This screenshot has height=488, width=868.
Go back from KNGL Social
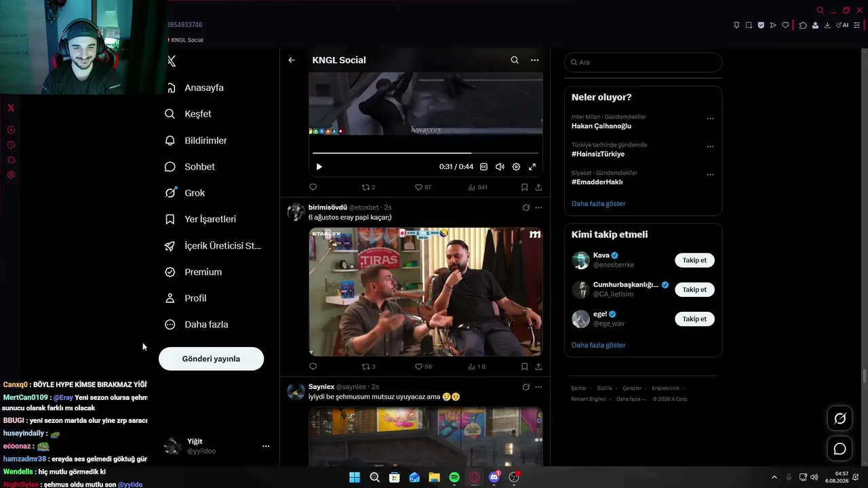pos(292,60)
